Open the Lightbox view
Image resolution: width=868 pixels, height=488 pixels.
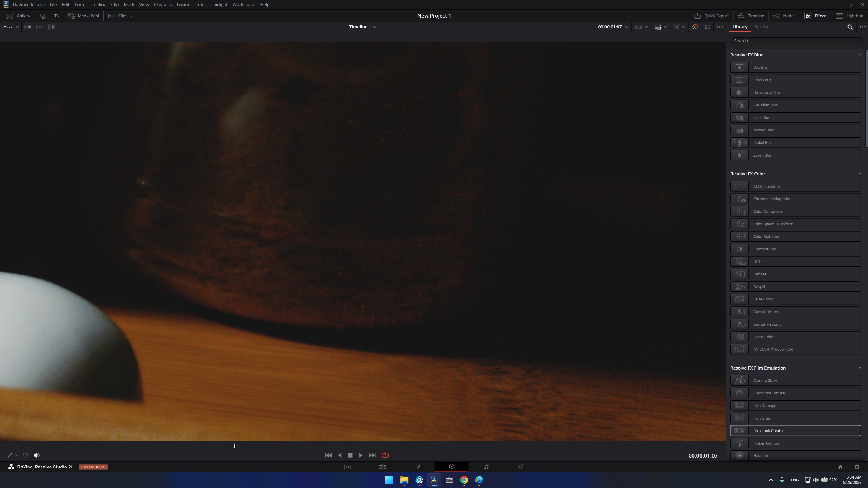849,16
